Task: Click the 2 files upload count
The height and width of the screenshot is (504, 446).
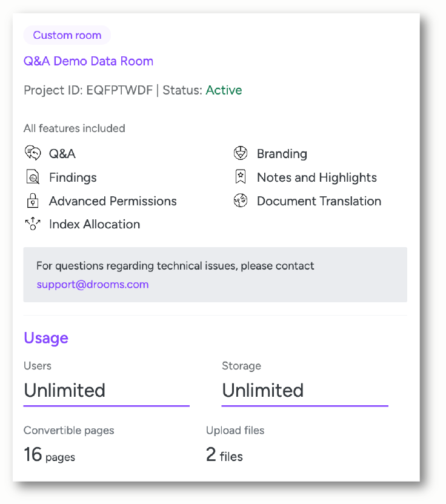Action: click(x=224, y=455)
